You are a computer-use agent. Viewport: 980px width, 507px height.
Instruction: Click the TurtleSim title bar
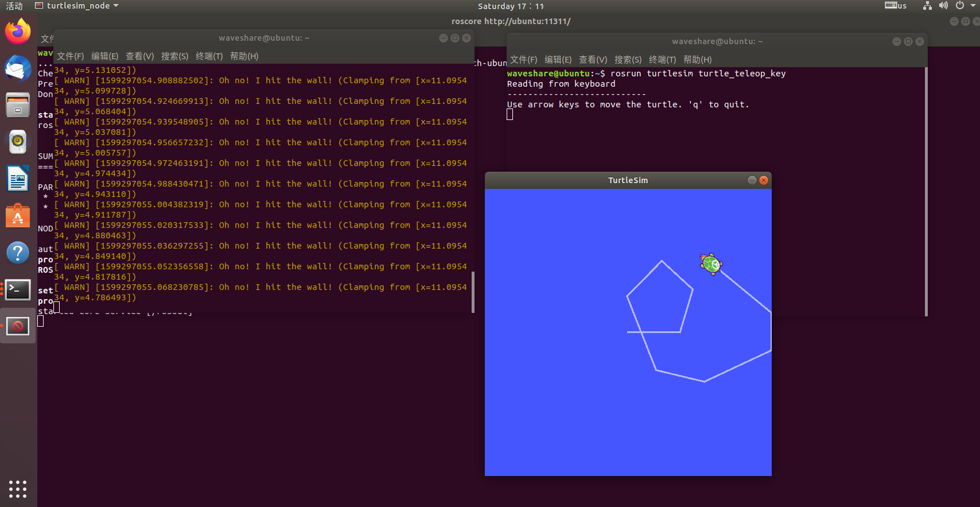click(628, 180)
